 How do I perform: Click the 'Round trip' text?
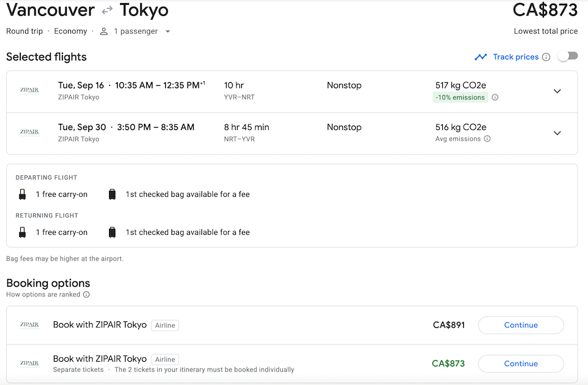(24, 31)
